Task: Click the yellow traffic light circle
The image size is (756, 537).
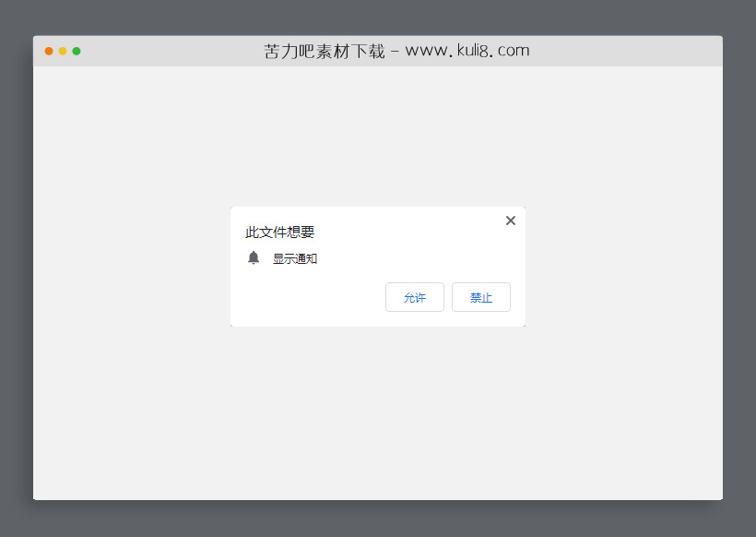Action: (x=62, y=52)
